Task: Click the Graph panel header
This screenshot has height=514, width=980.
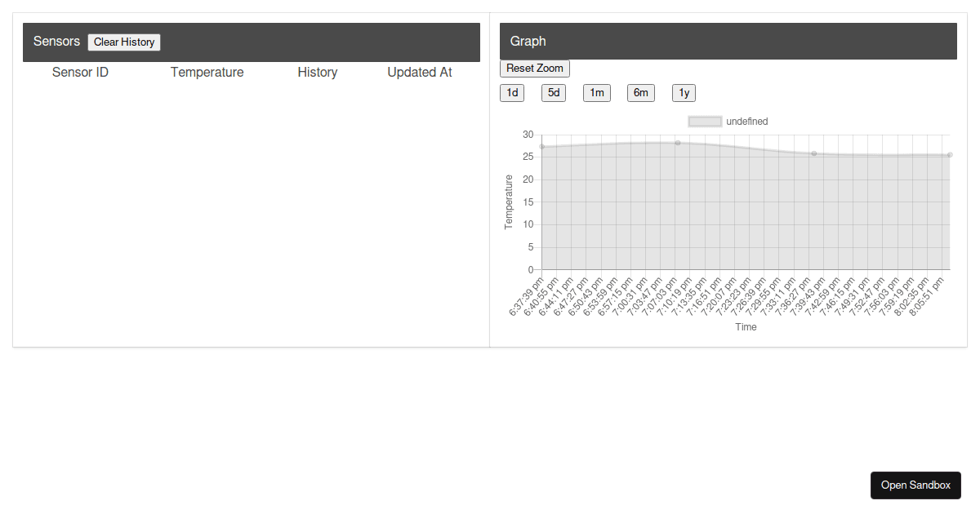Action: [x=528, y=41]
